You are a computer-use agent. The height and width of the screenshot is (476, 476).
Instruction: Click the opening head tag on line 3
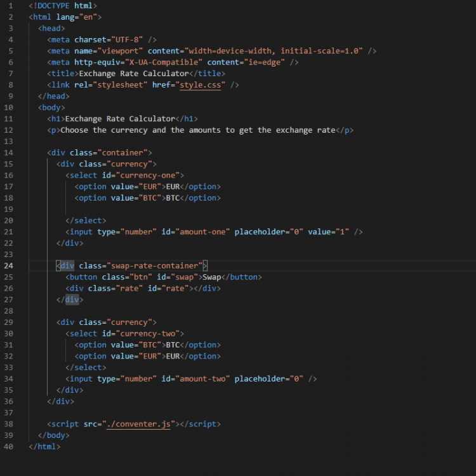coord(51,29)
